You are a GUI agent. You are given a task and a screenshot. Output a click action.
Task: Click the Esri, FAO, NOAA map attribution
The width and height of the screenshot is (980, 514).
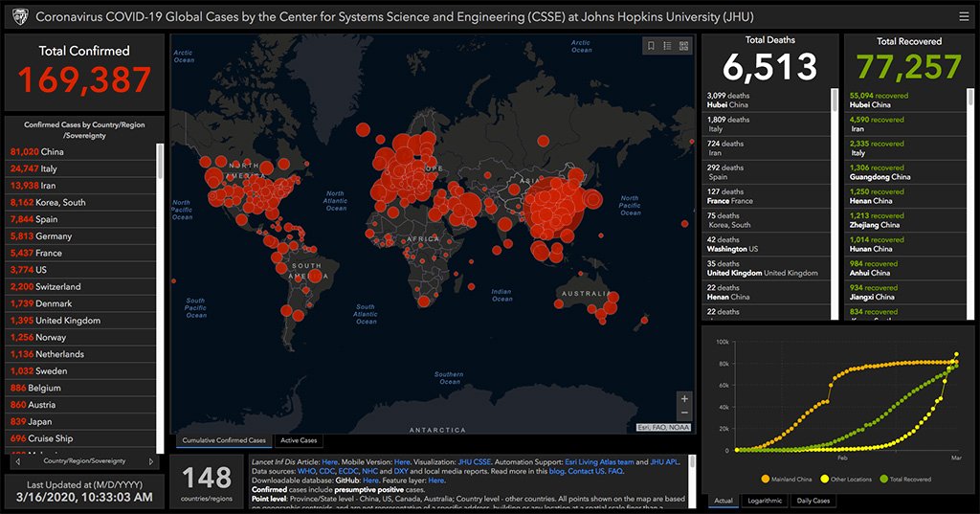coord(663,428)
